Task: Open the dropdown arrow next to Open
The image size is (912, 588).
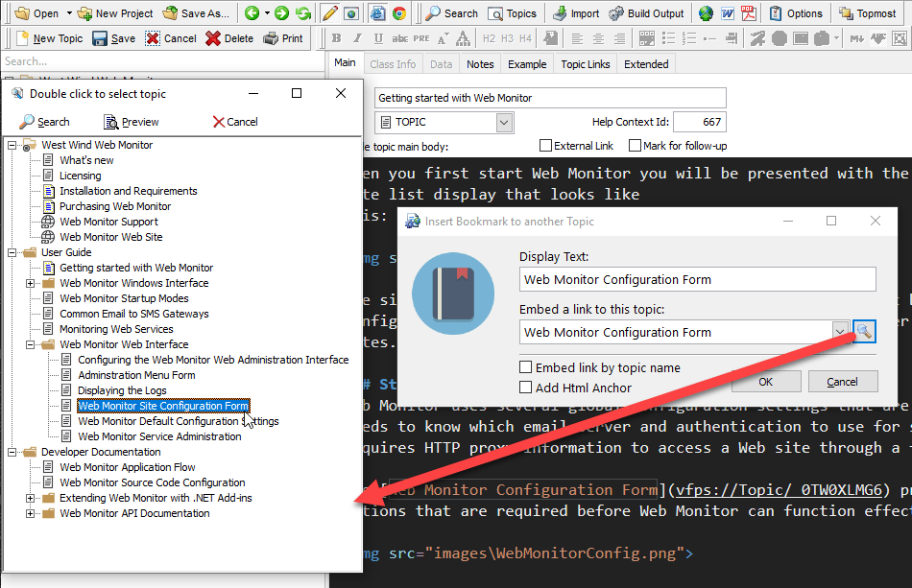Action: pyautogui.click(x=69, y=12)
